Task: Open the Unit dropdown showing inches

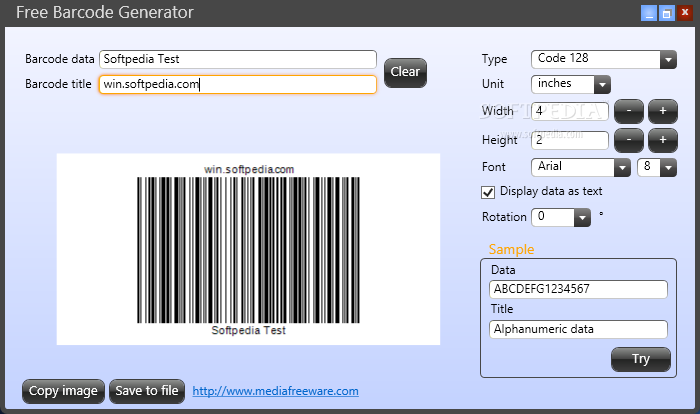Action: point(571,84)
